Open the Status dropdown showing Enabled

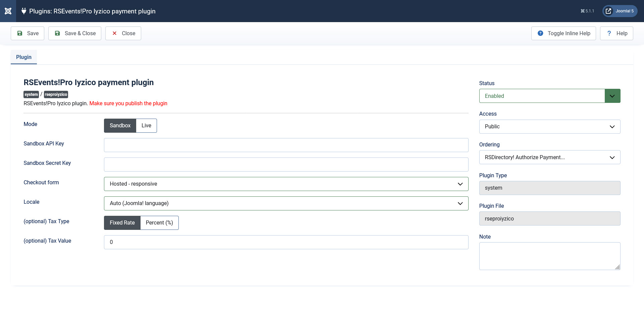point(550,96)
